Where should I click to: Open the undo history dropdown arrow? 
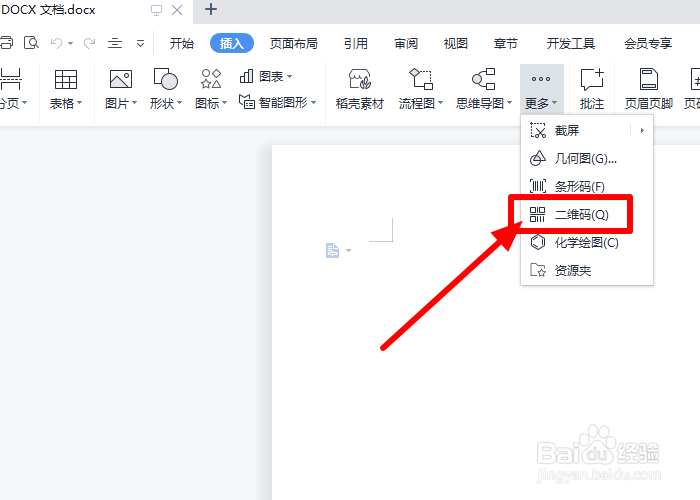[x=71, y=43]
